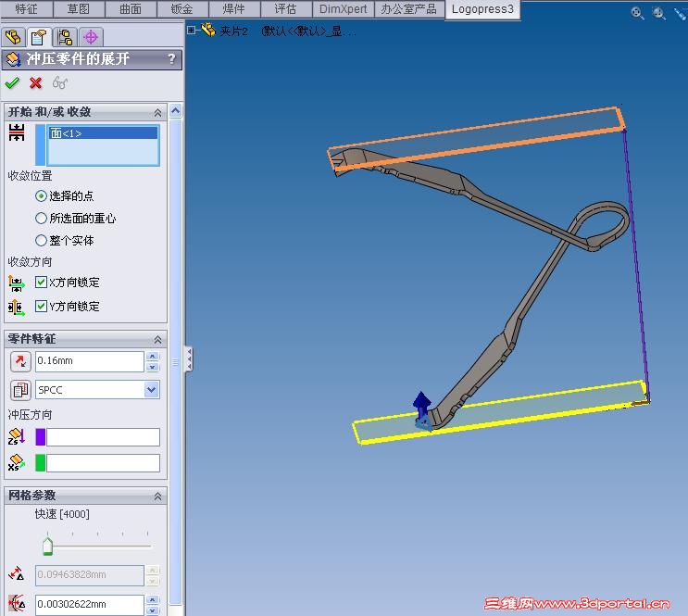Screen dimensions: 688x616
Task: Switch to the 草图 tab
Action: 78,8
